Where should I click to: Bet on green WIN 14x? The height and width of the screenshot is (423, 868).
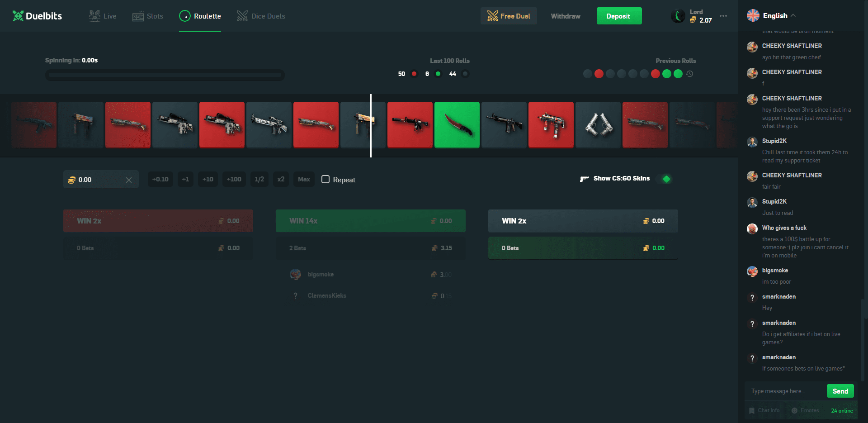pyautogui.click(x=371, y=221)
